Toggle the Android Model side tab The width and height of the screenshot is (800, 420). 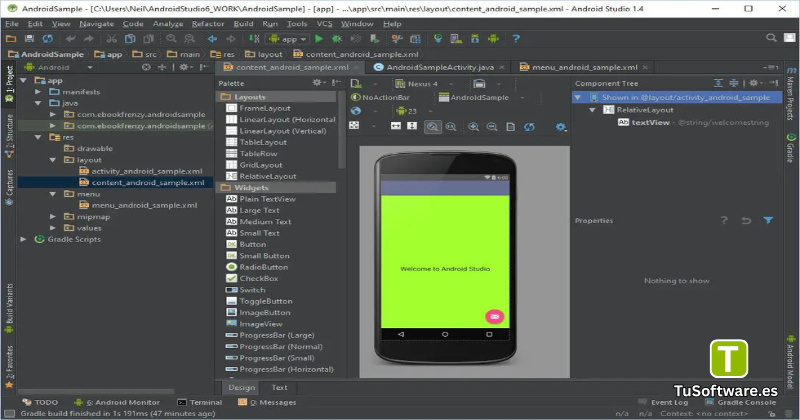790,362
